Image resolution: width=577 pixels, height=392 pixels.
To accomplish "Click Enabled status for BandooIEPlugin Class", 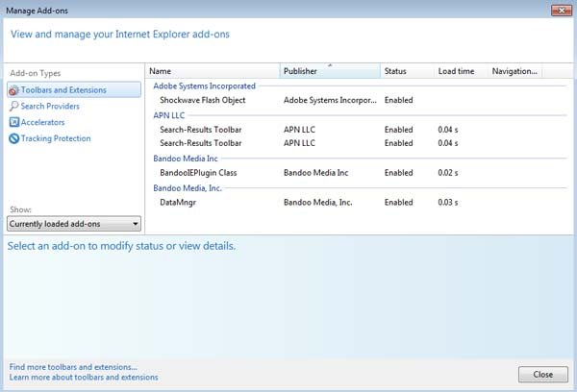I will tap(398, 173).
